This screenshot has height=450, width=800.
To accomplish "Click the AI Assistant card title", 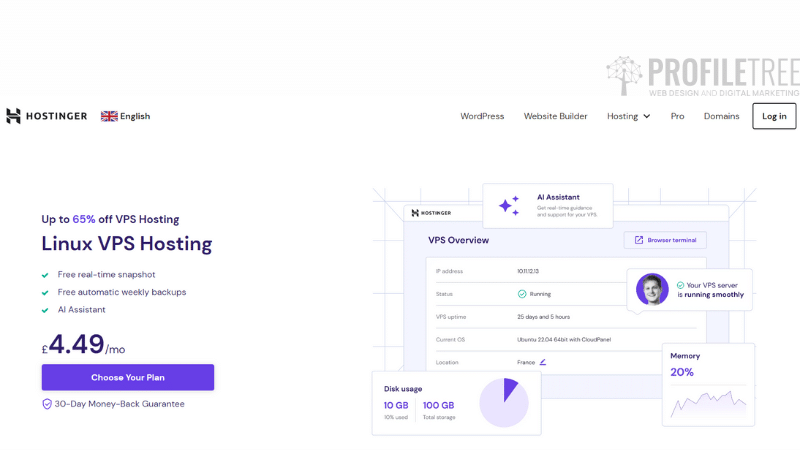I will coord(558,197).
